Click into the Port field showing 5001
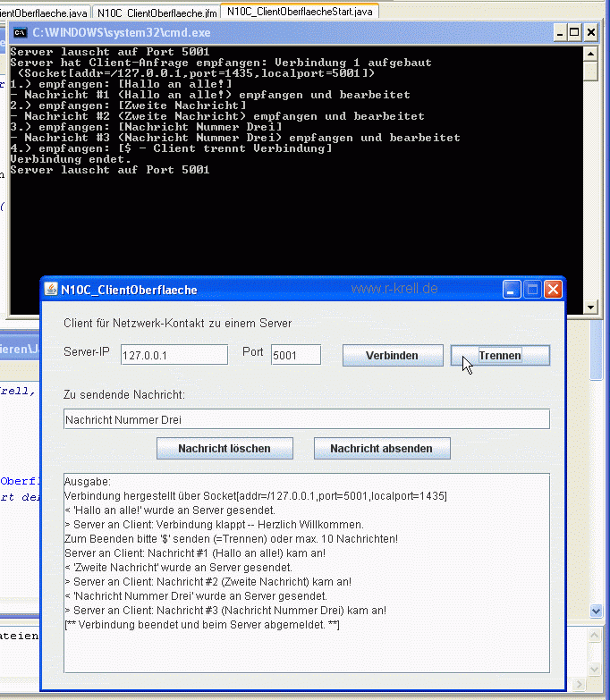Viewport: 610px width, 700px height. tap(295, 355)
